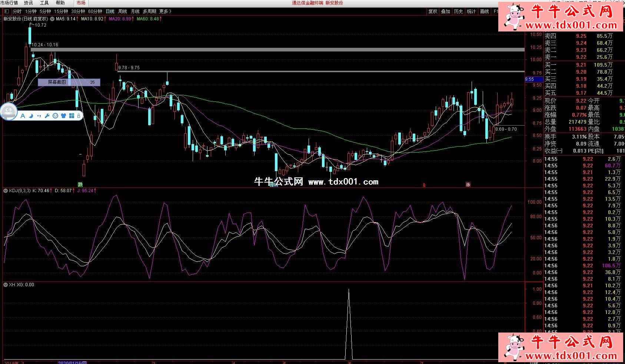Viewport: 625px width, 364px height.
Task: Toggle the side panel icon left of 分时
Action: [7, 11]
